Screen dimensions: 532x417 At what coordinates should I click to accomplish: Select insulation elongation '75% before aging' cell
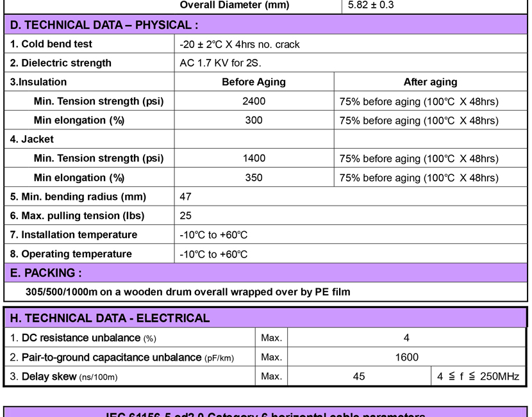click(x=419, y=120)
